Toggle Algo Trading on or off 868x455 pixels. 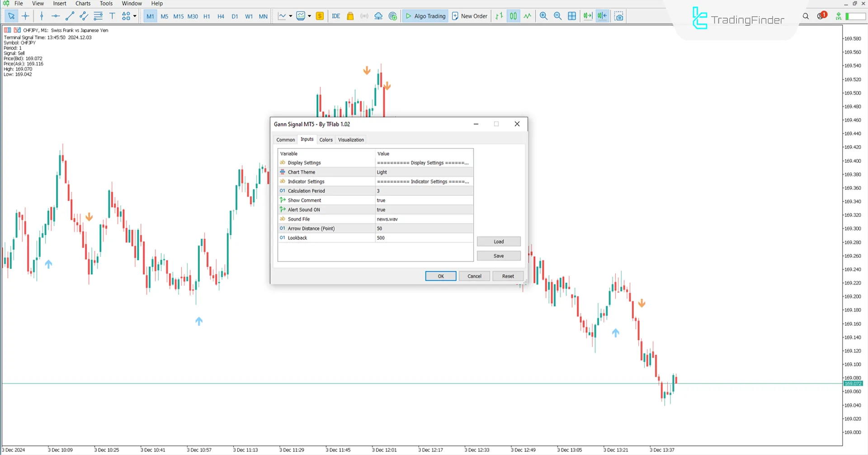[425, 16]
